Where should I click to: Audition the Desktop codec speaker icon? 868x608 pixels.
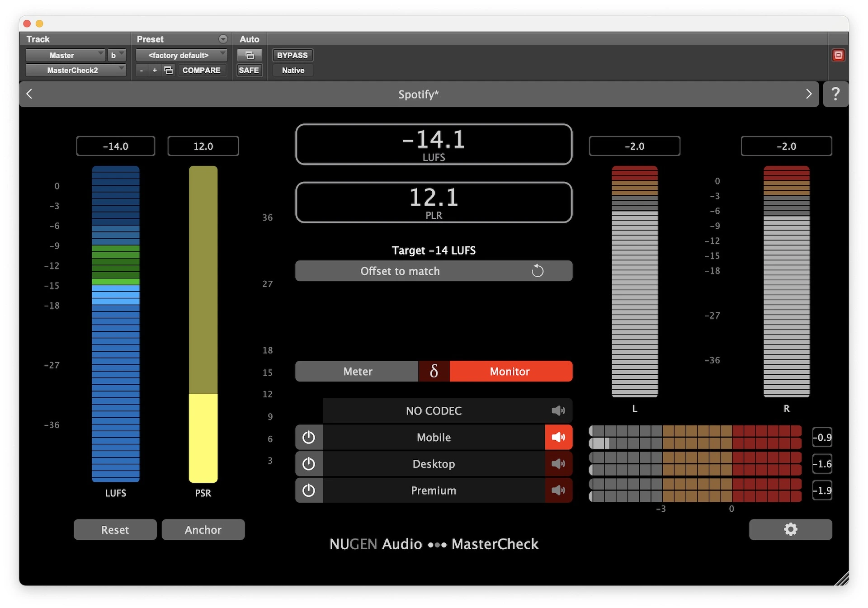(558, 464)
